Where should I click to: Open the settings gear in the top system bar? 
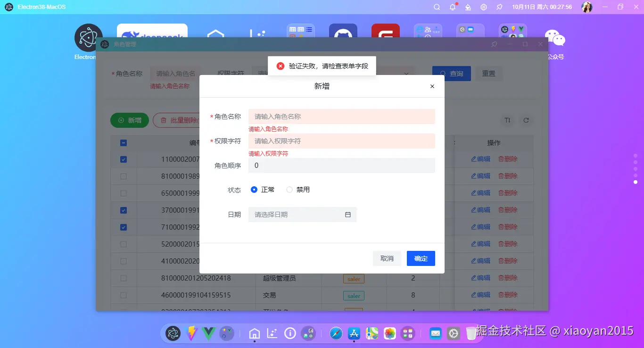coord(483,7)
